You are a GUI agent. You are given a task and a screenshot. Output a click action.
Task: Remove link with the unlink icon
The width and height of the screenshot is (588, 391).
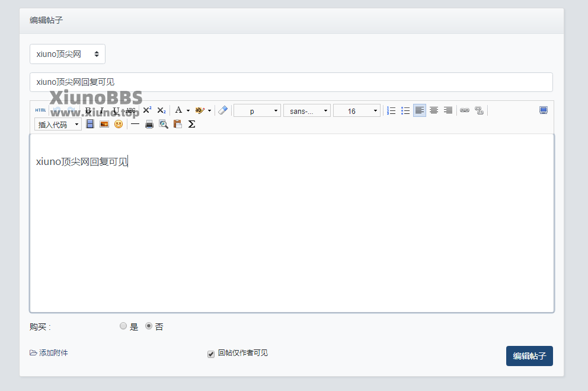(x=479, y=110)
